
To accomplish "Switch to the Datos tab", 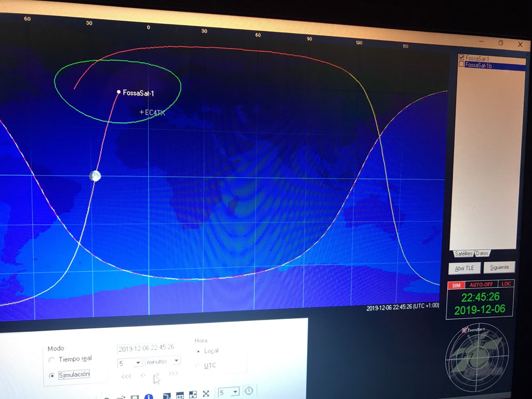I will 482,253.
